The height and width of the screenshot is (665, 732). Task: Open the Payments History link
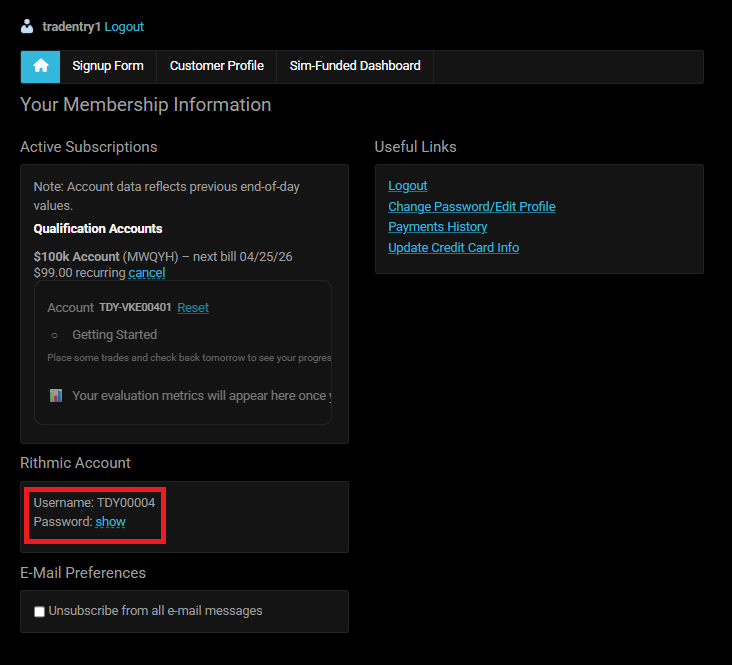coord(437,227)
